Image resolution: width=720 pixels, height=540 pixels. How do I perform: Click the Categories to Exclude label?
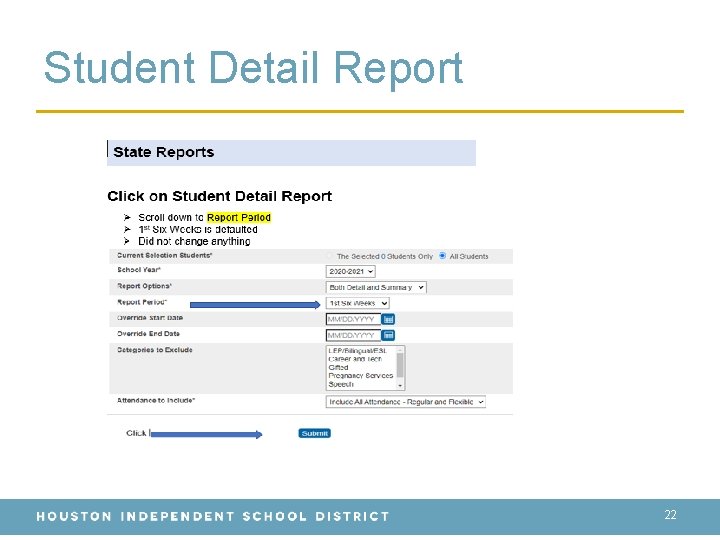point(155,350)
